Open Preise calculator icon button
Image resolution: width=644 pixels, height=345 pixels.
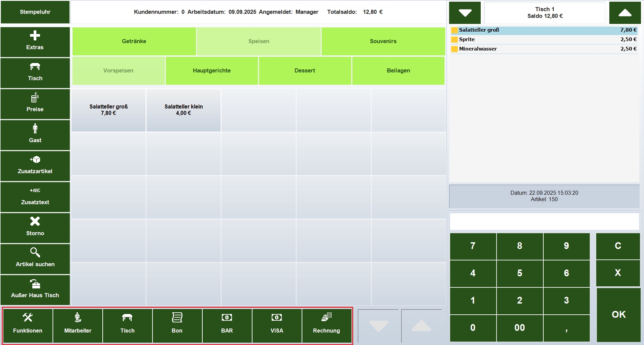tap(35, 97)
